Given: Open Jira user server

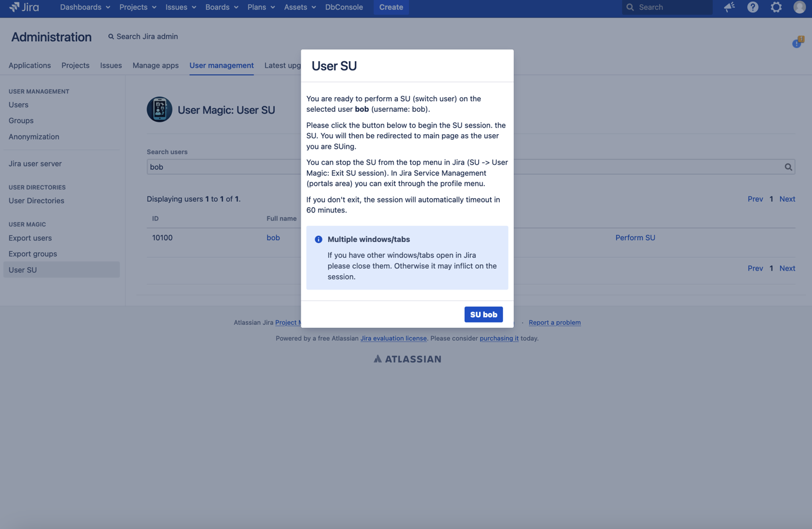Looking at the screenshot, I should [35, 164].
